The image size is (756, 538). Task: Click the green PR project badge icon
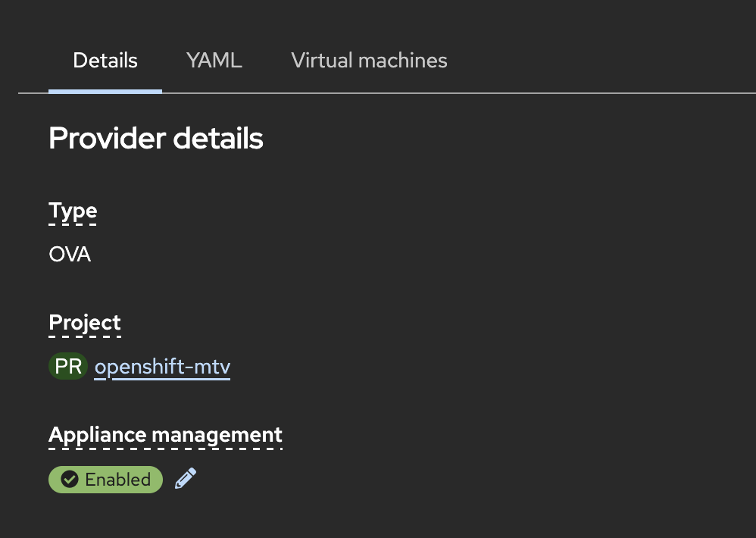pos(68,367)
